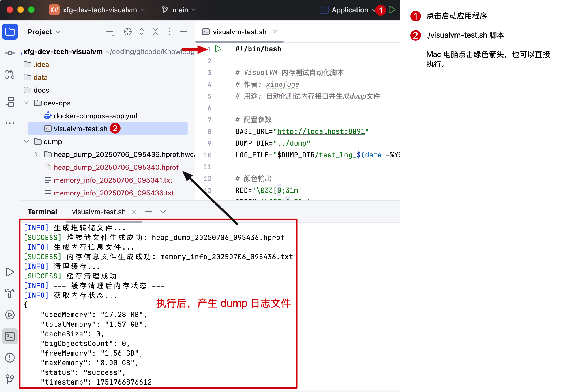
Task: Open the main branch dropdown
Action: [x=179, y=10]
